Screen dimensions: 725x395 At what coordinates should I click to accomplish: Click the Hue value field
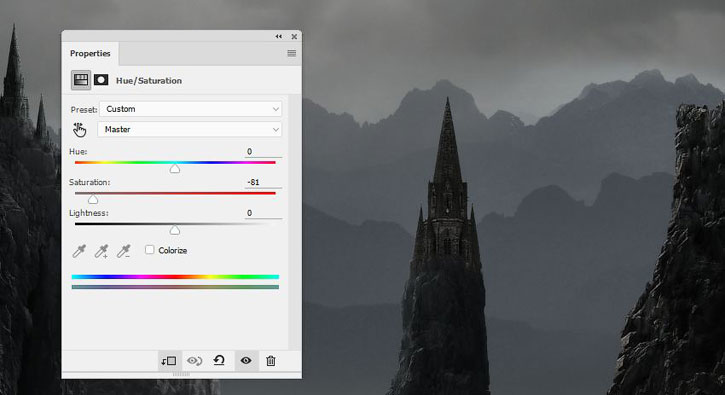tap(263, 152)
